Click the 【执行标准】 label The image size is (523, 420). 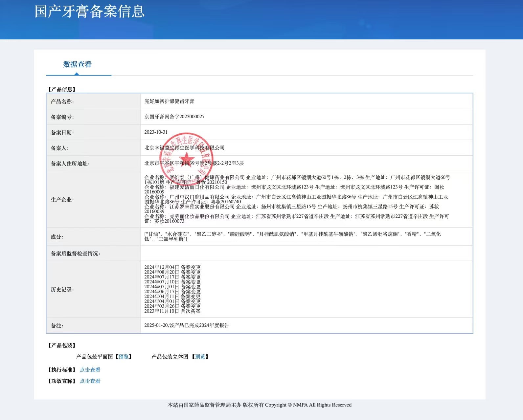pyautogui.click(x=62, y=370)
